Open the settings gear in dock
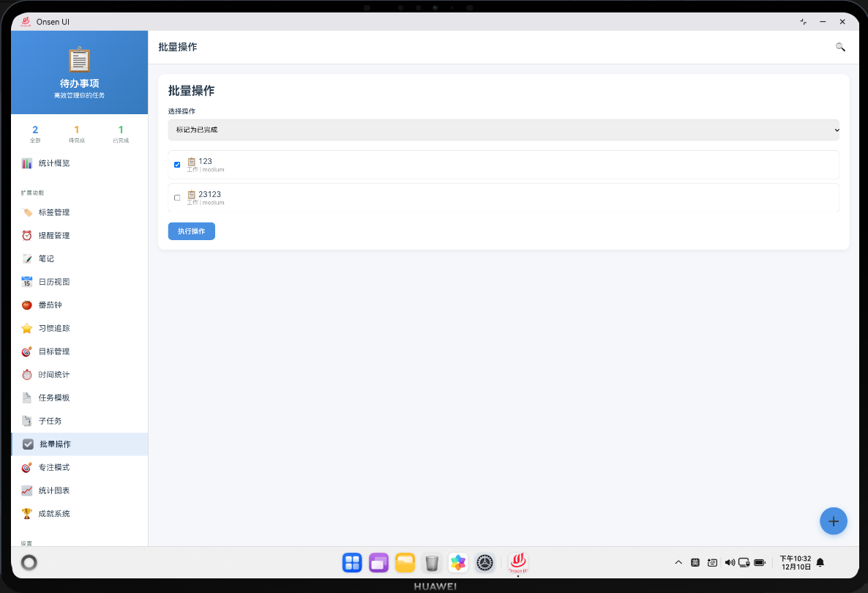The height and width of the screenshot is (593, 868). [x=485, y=563]
